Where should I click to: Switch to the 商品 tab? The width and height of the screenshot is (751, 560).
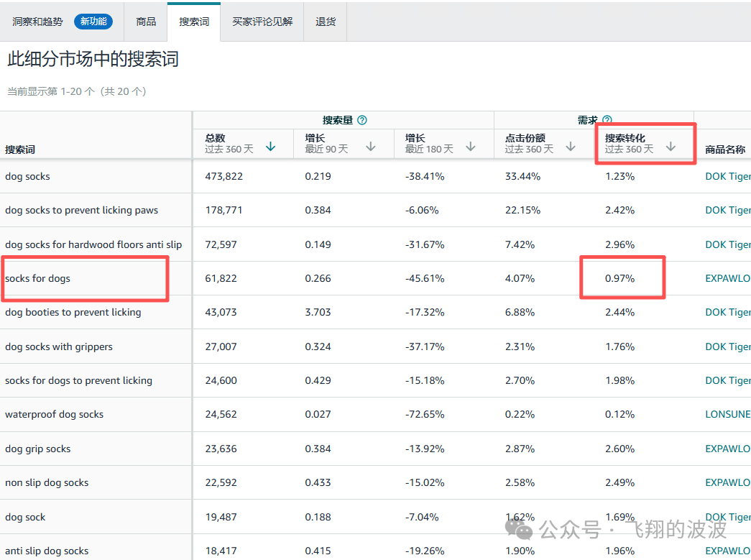coord(146,21)
